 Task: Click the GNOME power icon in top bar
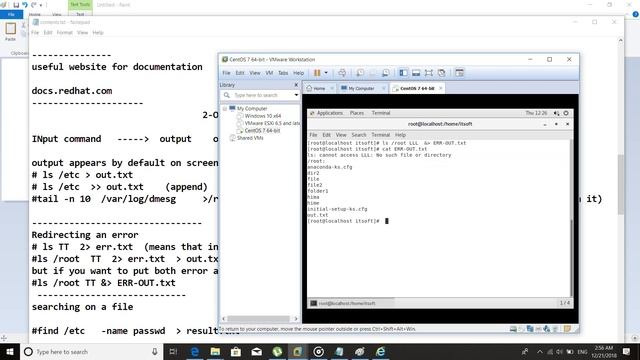click(566, 113)
